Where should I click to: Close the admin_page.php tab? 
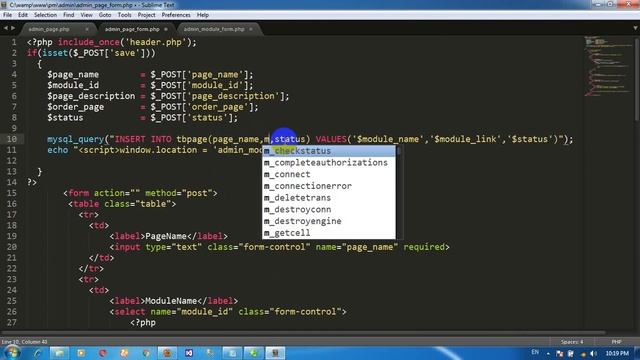87,29
